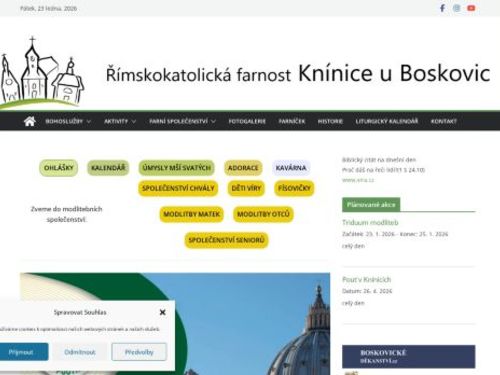Open Společenství chvály button
Screen dimensions: 500x375
(x=178, y=188)
